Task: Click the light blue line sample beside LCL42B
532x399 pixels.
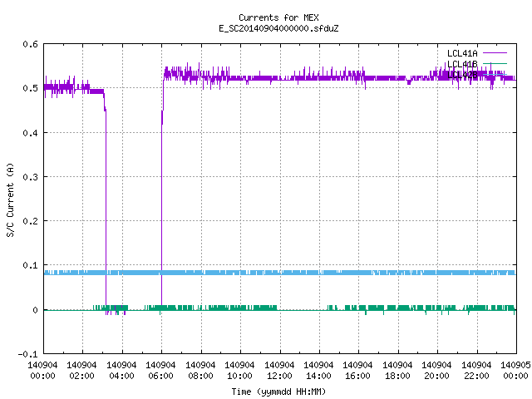Action: point(495,74)
